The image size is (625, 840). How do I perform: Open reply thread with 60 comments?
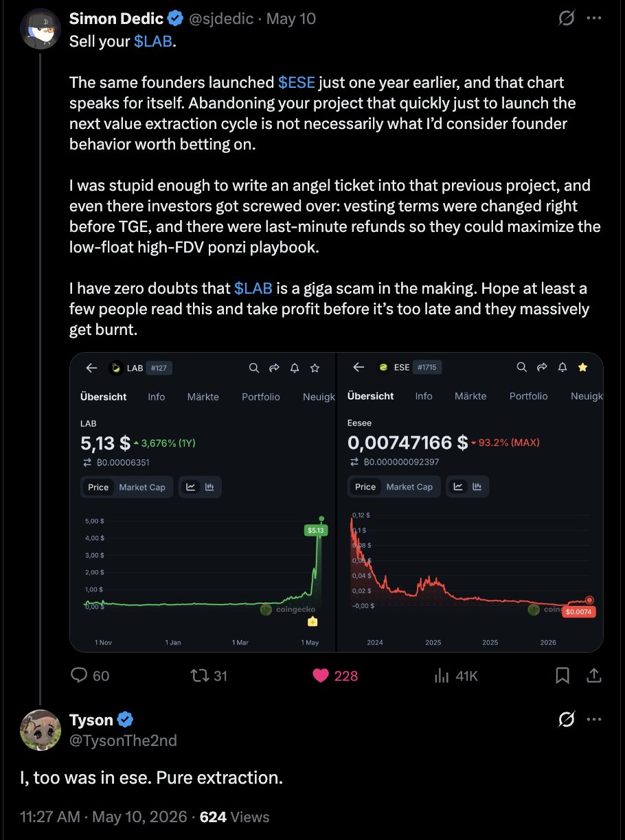click(x=90, y=676)
